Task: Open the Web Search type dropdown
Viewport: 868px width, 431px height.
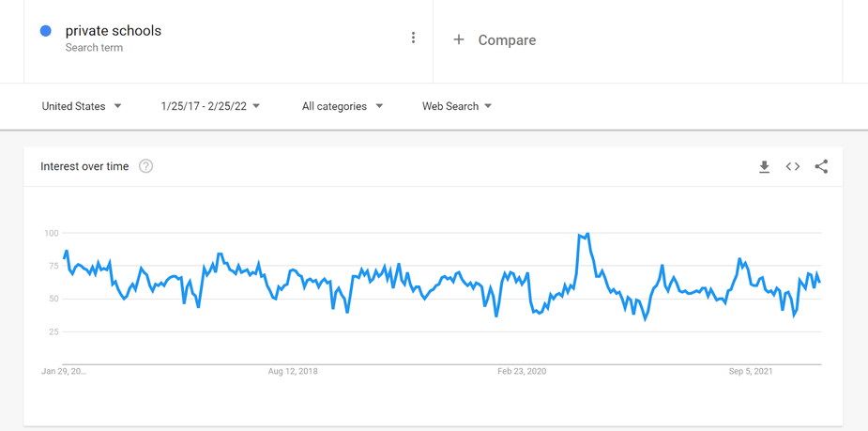Action: tap(457, 106)
